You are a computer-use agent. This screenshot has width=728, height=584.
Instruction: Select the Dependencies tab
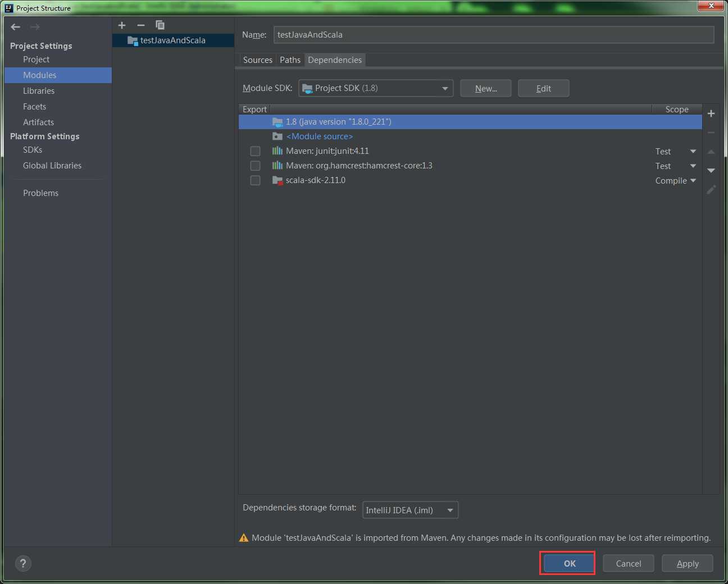335,60
